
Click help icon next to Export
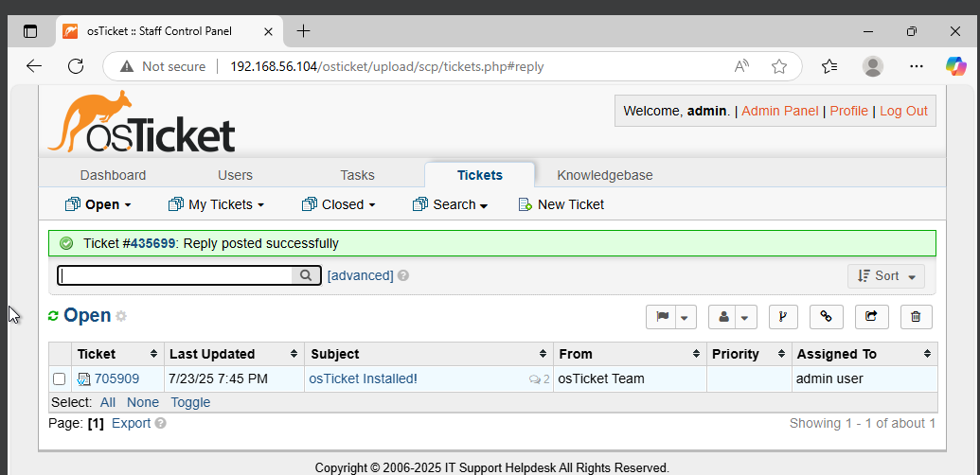click(x=161, y=423)
